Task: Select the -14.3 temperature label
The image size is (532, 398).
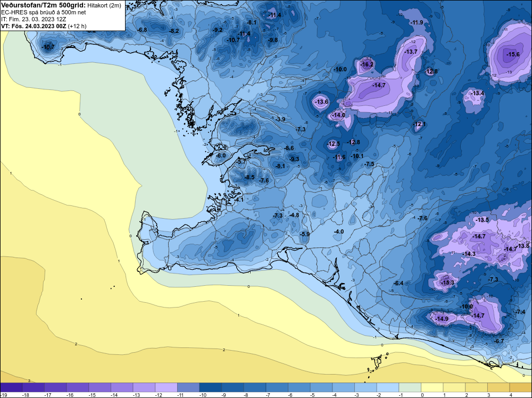Action: pyautogui.click(x=469, y=254)
